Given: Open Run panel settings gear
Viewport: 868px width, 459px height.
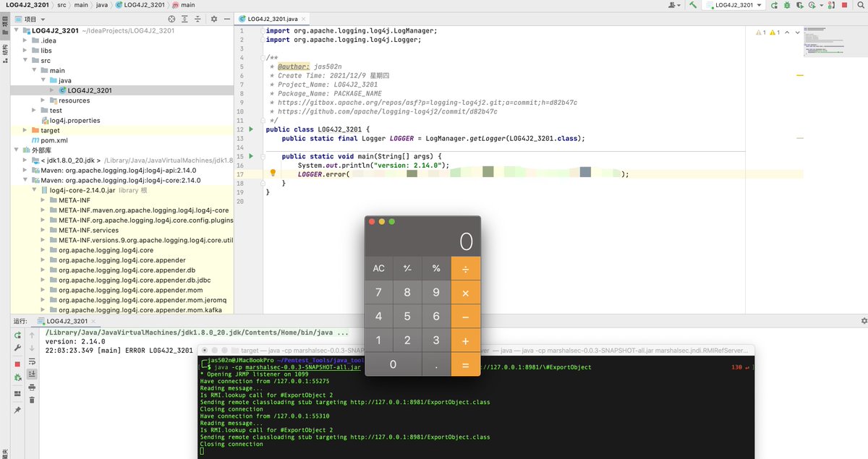Looking at the screenshot, I should [864, 320].
